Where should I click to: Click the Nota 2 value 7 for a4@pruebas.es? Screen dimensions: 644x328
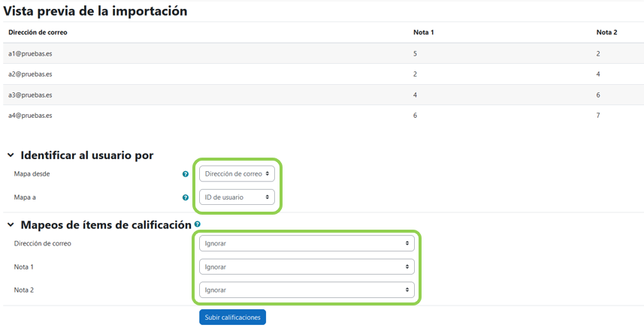click(x=598, y=116)
